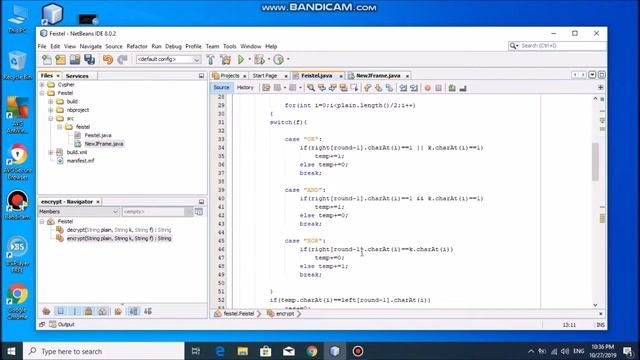640x360 pixels.
Task: Click the Shift Line Left icon
Action: (x=403, y=88)
